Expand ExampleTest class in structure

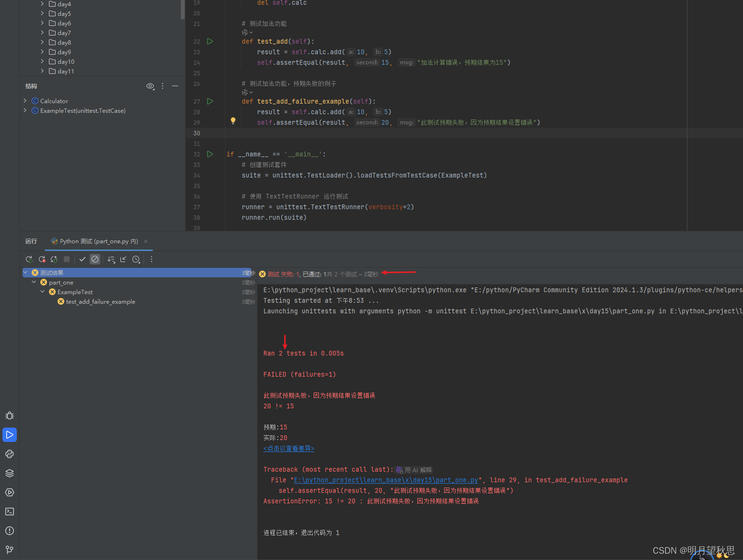click(x=25, y=110)
